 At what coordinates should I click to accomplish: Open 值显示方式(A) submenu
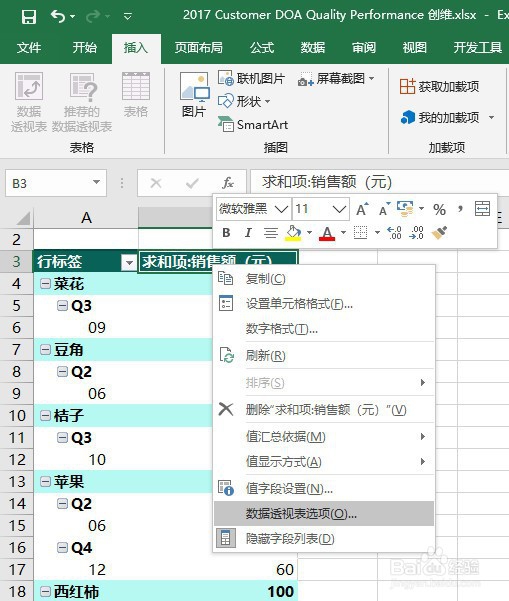click(x=324, y=461)
